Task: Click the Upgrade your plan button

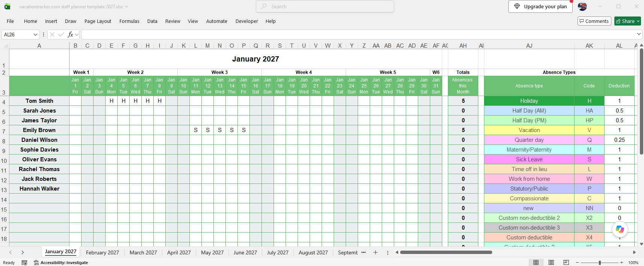Action: pos(540,6)
